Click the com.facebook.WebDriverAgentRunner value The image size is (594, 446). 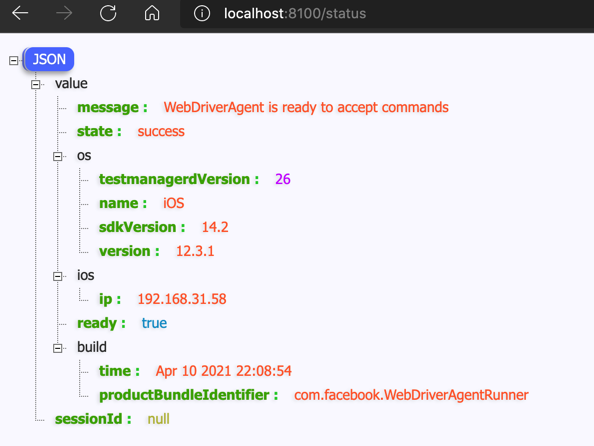click(411, 395)
